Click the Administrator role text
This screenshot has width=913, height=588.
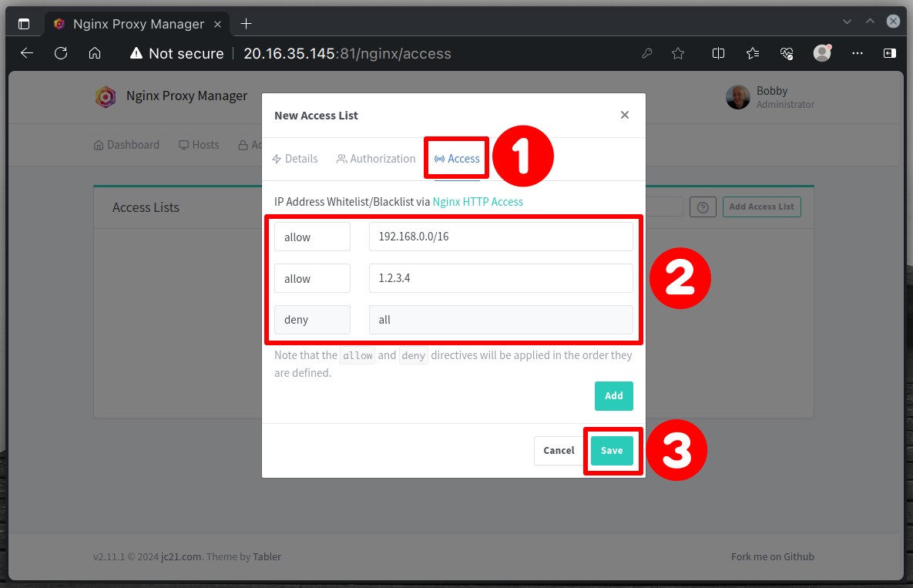click(x=785, y=105)
